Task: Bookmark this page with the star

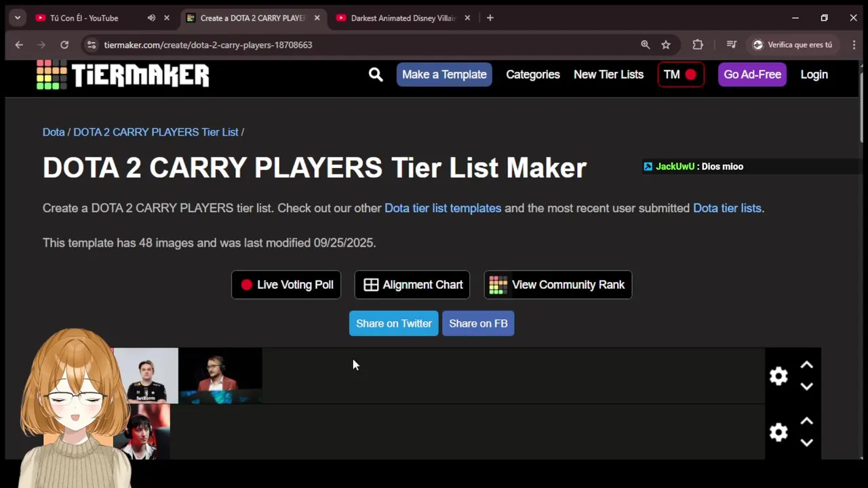Action: click(x=666, y=45)
